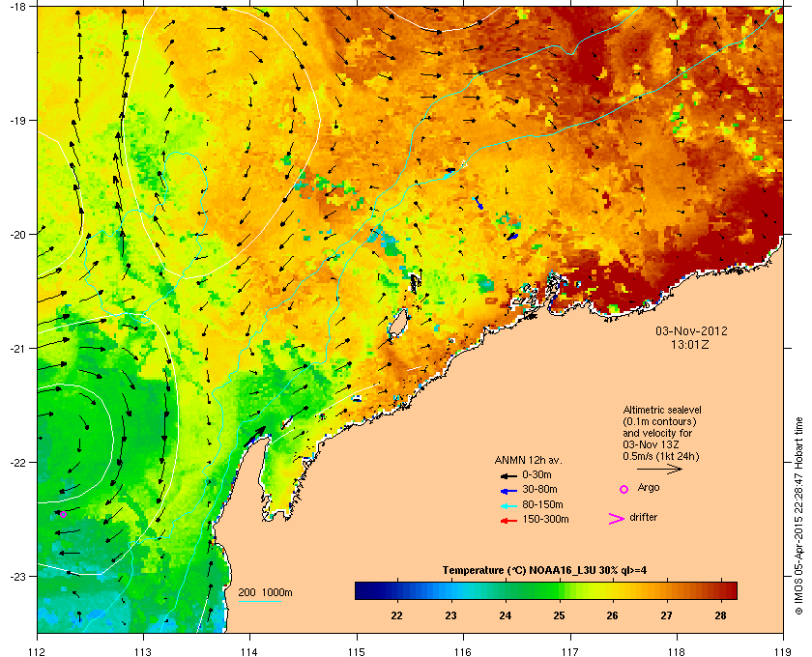Click the 30-80m depth label
The width and height of the screenshot is (812, 657).
[x=539, y=489]
